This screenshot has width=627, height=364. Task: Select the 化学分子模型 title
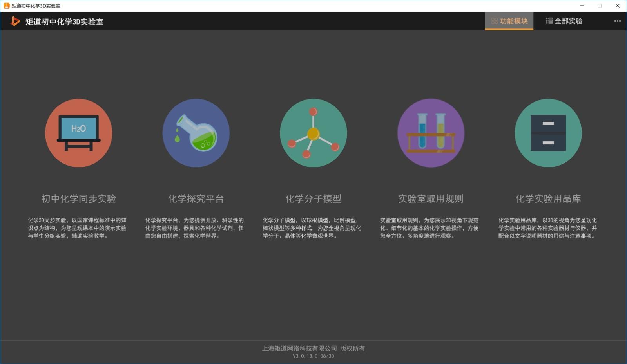pos(313,199)
